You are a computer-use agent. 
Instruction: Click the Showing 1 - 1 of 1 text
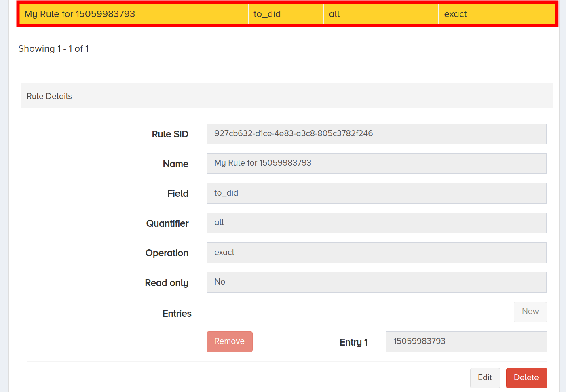pyautogui.click(x=53, y=49)
